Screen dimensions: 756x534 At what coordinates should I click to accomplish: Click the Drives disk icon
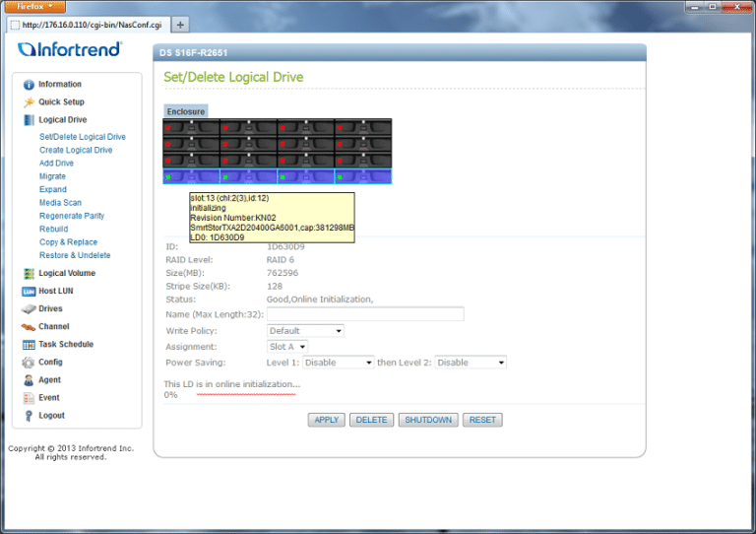tap(29, 308)
